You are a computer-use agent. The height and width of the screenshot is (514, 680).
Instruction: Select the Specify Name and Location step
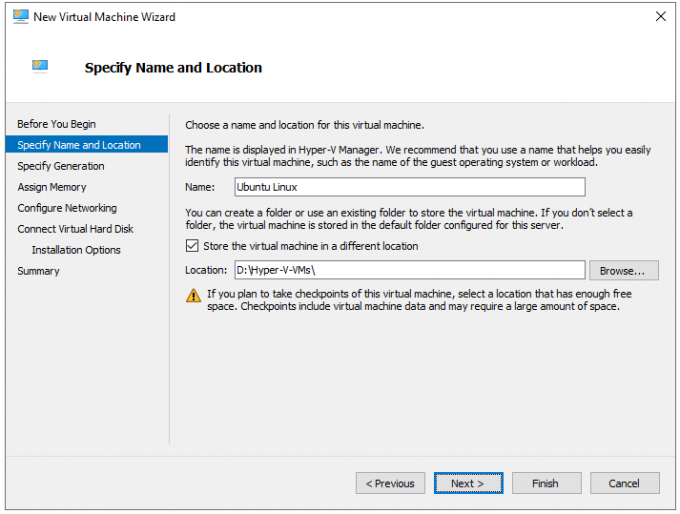click(87, 144)
